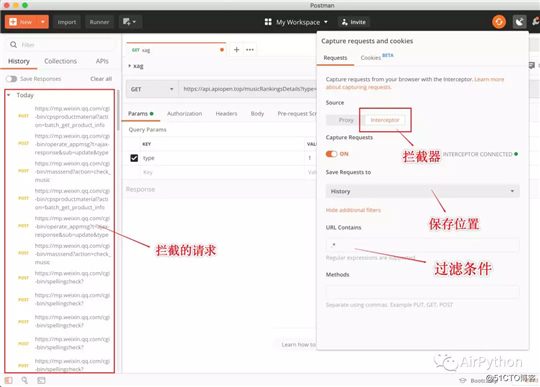
Task: Open the Save Requests to History dropdown
Action: point(422,191)
